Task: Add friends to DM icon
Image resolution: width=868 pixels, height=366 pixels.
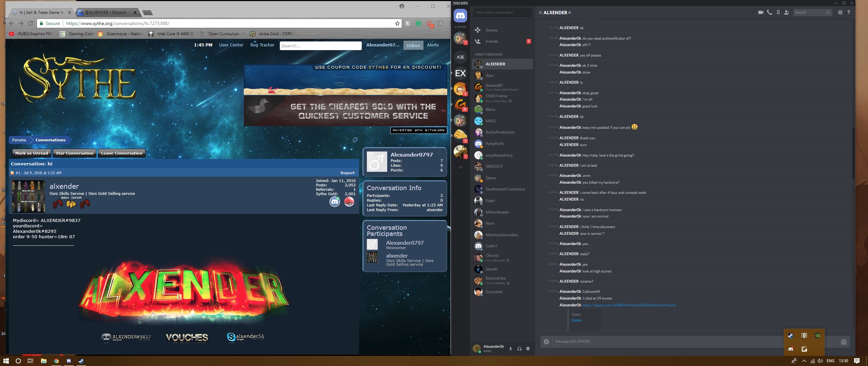Action: tap(787, 13)
